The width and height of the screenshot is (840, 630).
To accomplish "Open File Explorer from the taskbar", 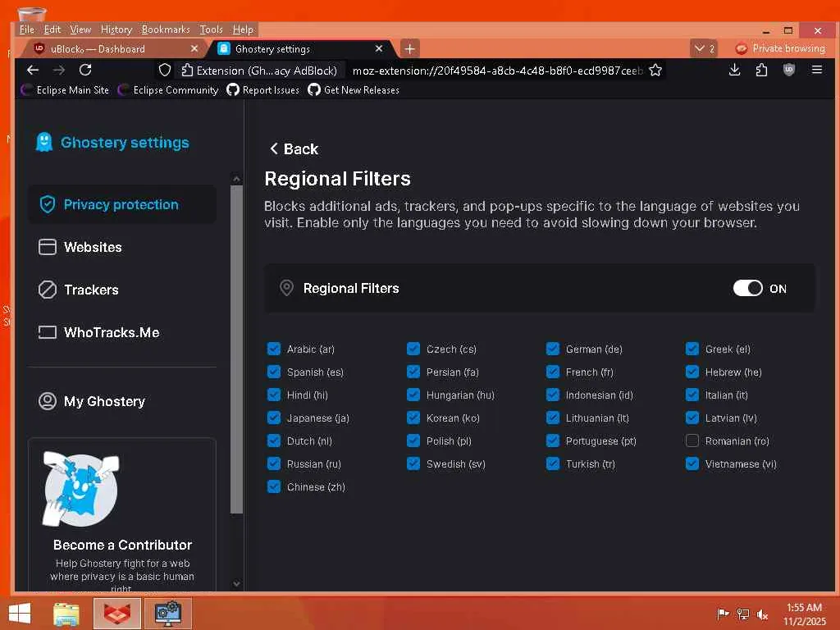I will [x=66, y=614].
